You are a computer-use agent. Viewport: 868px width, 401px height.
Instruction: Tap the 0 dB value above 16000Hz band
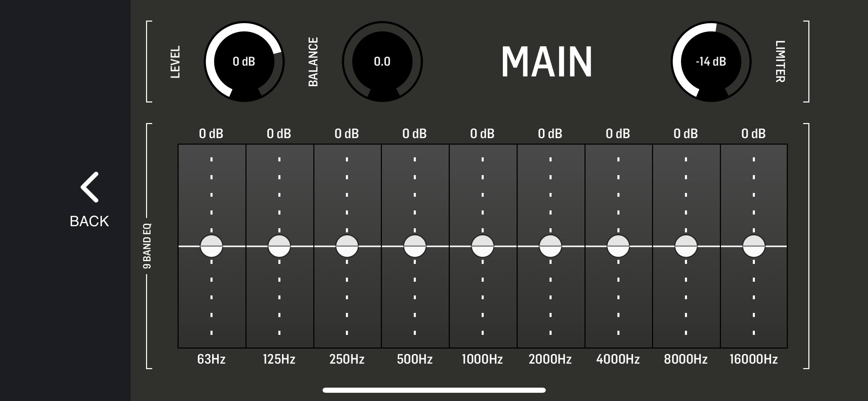754,134
